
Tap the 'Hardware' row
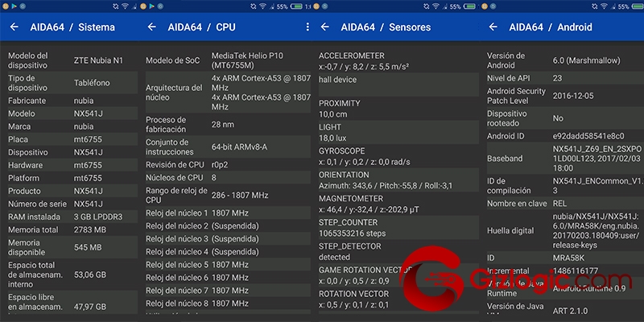(x=72, y=165)
